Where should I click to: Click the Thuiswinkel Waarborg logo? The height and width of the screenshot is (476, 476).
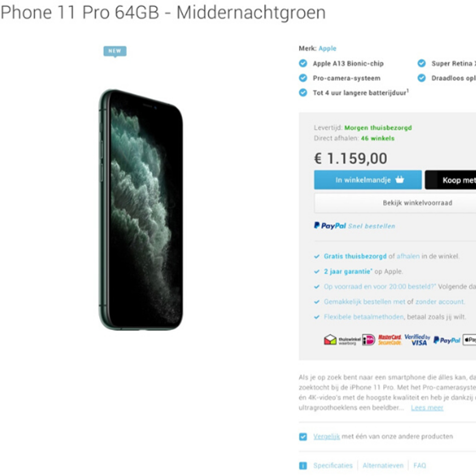342,340
